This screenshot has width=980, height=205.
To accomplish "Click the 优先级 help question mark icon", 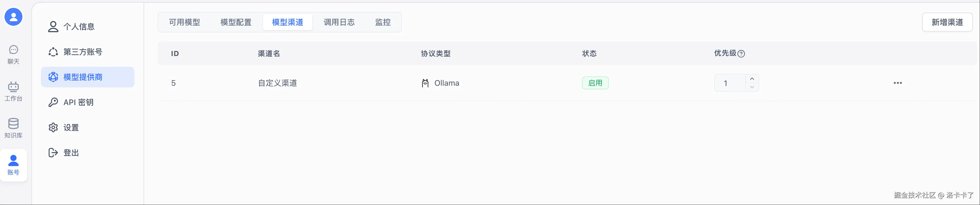I will point(741,53).
